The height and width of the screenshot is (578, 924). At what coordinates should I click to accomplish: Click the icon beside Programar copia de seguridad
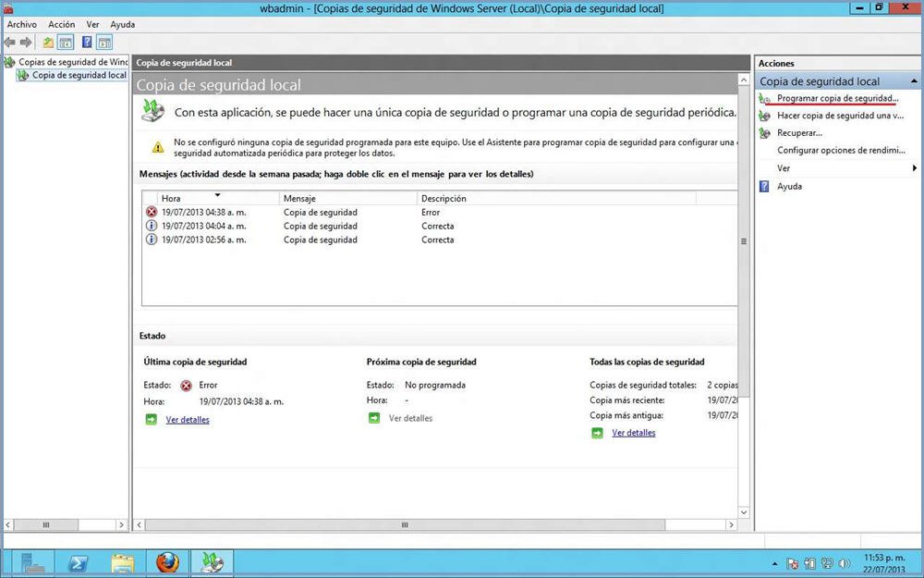[764, 99]
